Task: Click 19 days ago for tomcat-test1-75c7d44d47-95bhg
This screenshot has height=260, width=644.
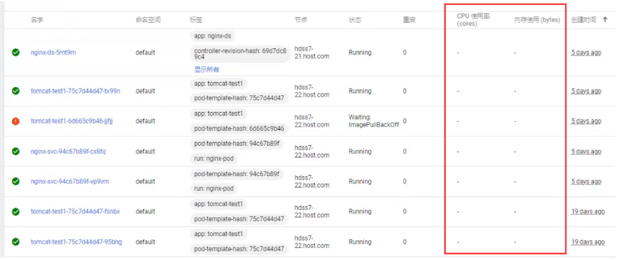Action: pyautogui.click(x=588, y=242)
